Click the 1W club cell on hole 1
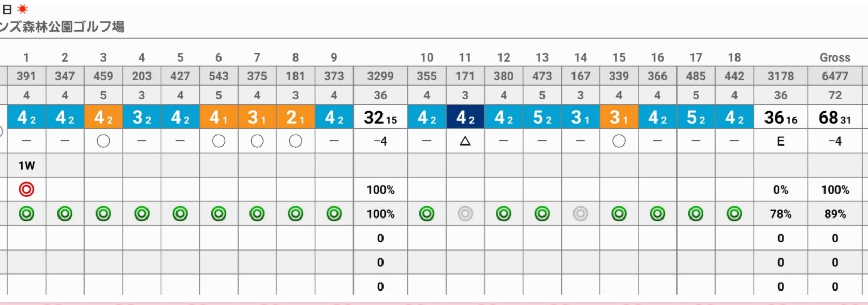868x305 pixels. (26, 166)
